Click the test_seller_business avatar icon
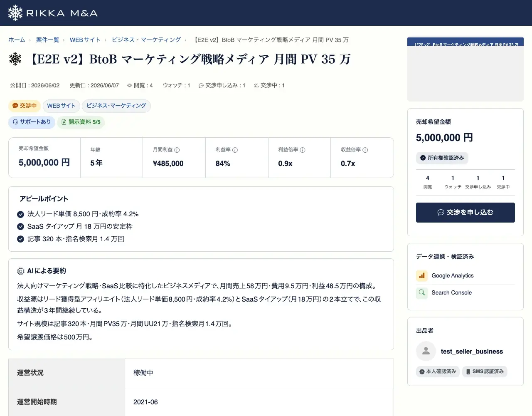532x416 pixels. point(426,351)
